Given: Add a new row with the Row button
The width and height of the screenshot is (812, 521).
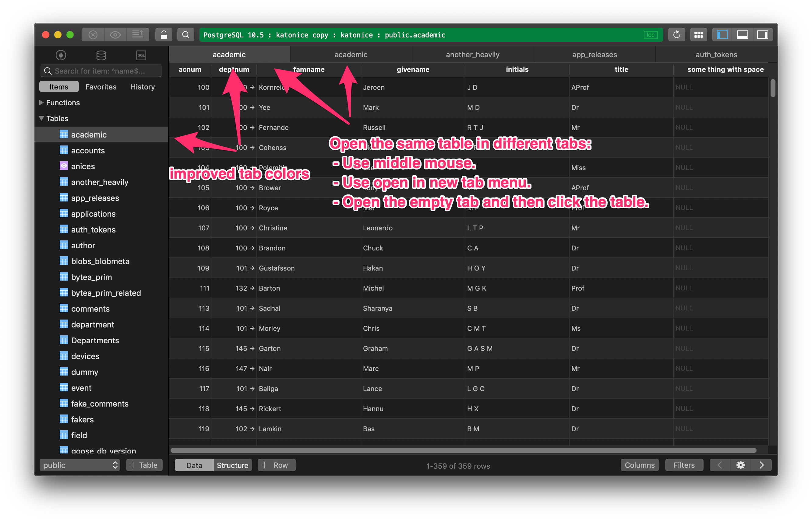Looking at the screenshot, I should (x=277, y=465).
